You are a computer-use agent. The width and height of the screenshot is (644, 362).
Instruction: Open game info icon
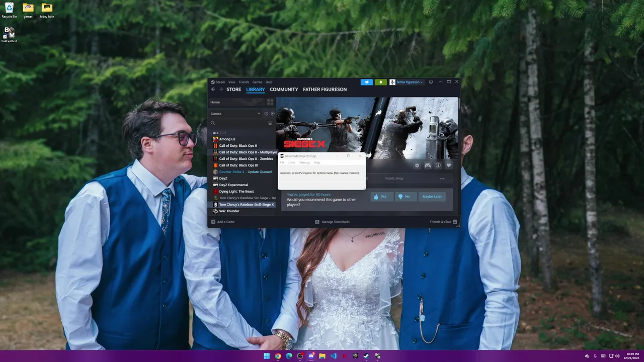(438, 165)
